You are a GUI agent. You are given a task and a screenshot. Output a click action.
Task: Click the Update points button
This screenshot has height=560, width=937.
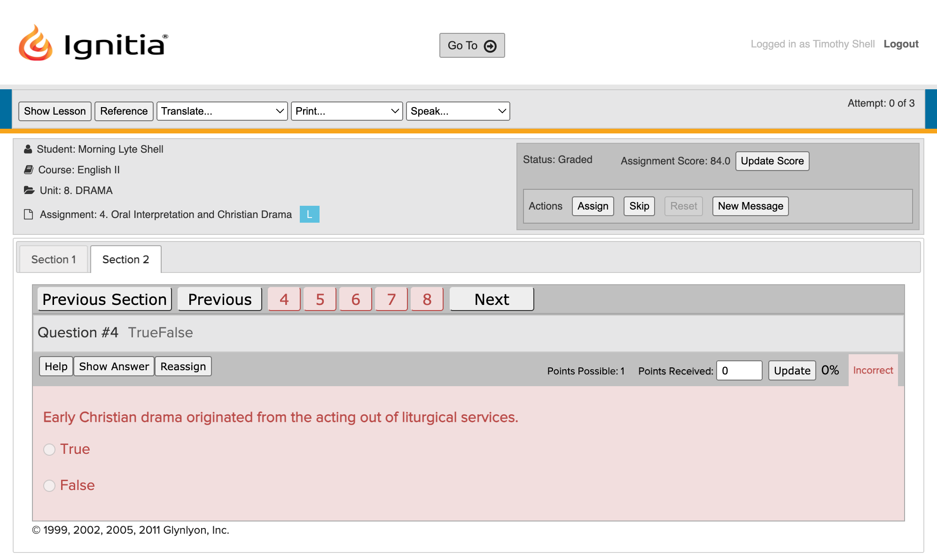pos(792,371)
